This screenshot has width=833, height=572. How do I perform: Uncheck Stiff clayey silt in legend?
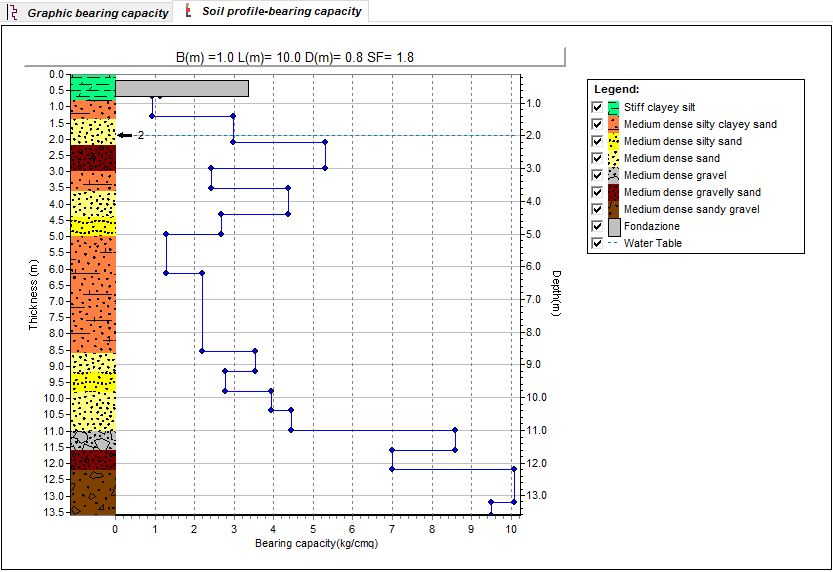pyautogui.click(x=597, y=108)
